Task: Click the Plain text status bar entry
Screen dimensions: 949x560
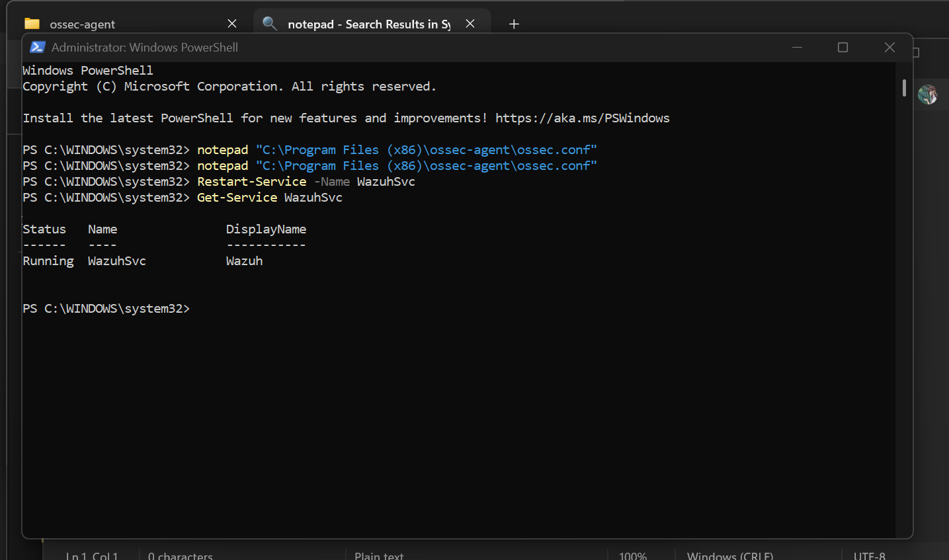Action: [x=379, y=555]
